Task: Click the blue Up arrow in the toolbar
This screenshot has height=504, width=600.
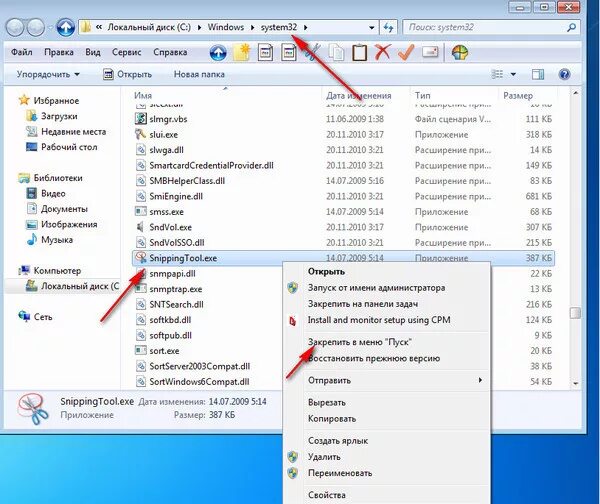Action: [218, 53]
